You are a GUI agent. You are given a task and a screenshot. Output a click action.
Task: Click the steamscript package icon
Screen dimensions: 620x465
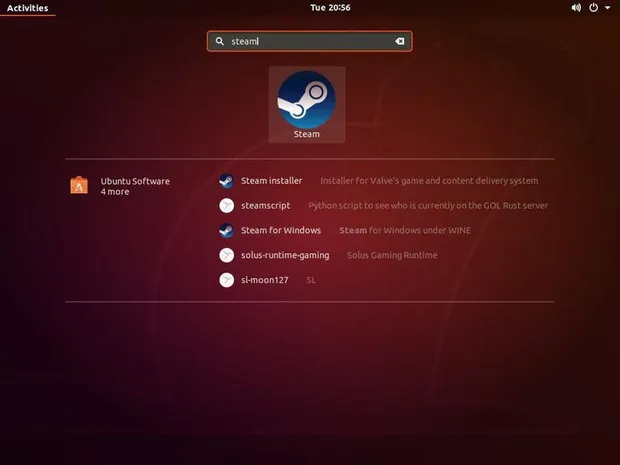tap(227, 206)
